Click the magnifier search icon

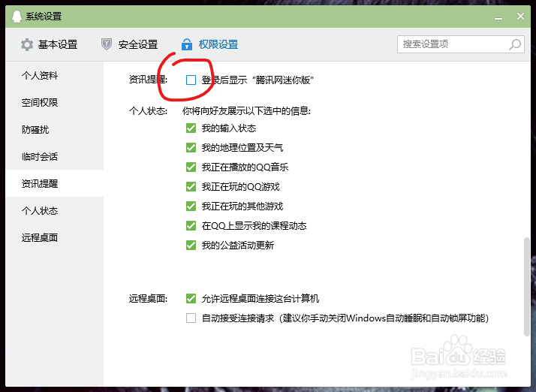tap(515, 44)
